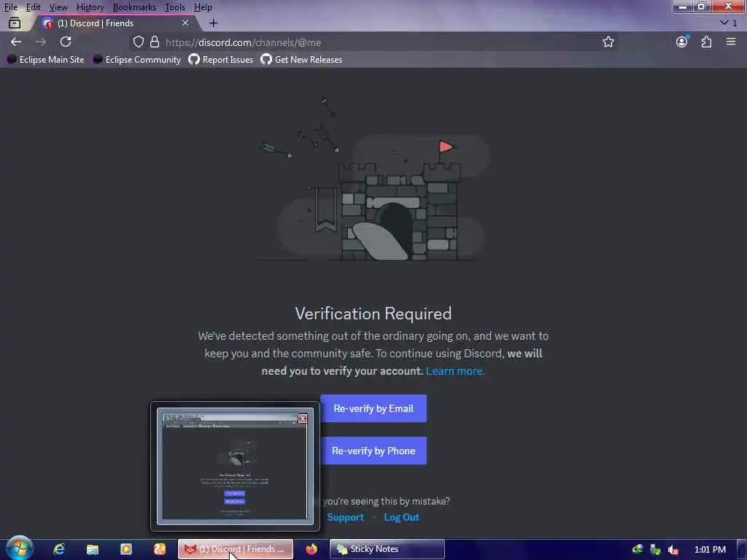
Task: Click the first system tray icon
Action: 638,550
